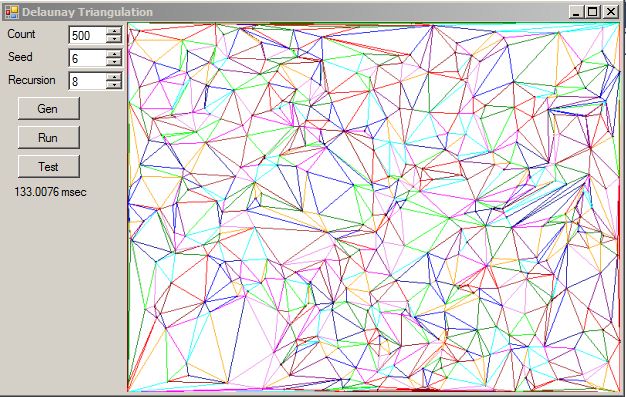Click the Delaunay Triangulation title bar text
The image size is (626, 397).
click(x=87, y=12)
